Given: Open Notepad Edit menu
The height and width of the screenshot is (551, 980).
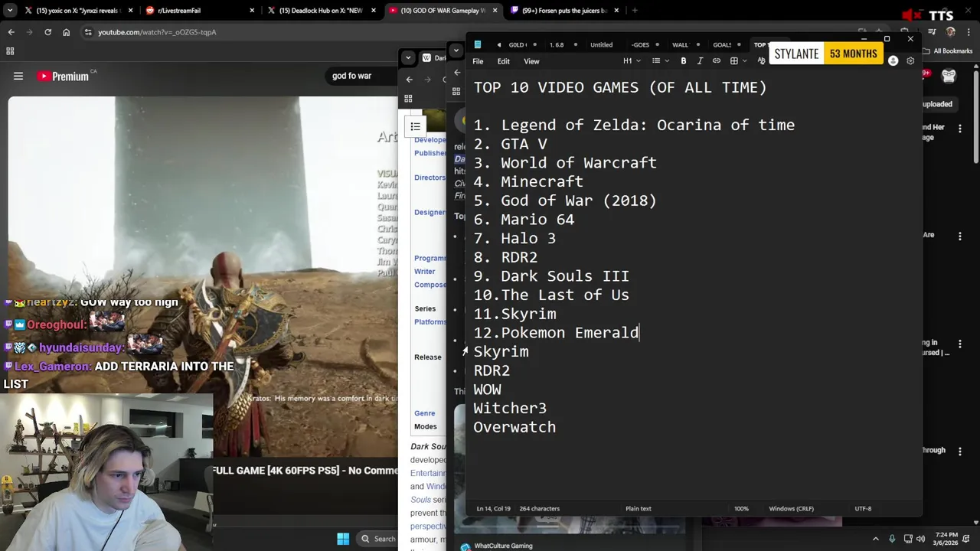Looking at the screenshot, I should point(503,61).
